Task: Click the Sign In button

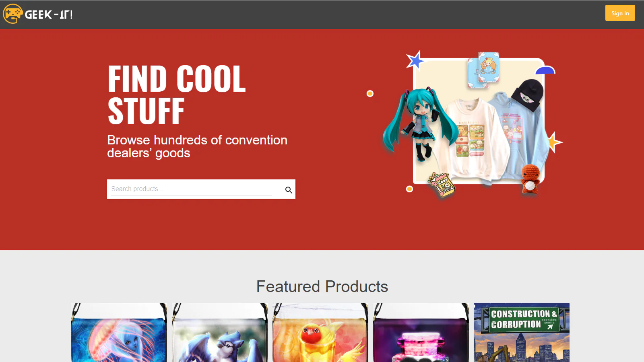Action: [620, 13]
